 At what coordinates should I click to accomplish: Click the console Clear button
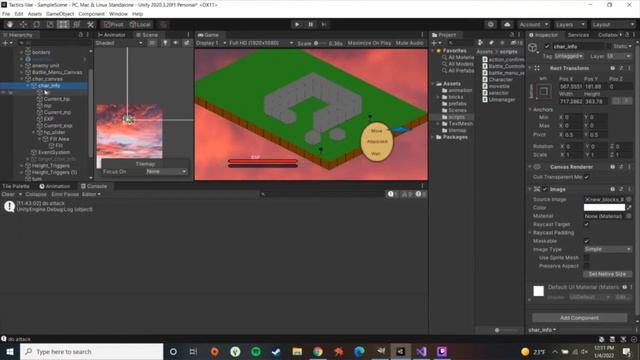[8, 194]
